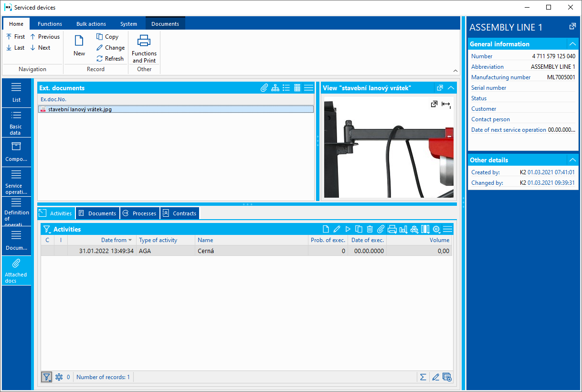Open Definition of operations sidebar page
The height and width of the screenshot is (392, 582).
point(16,211)
